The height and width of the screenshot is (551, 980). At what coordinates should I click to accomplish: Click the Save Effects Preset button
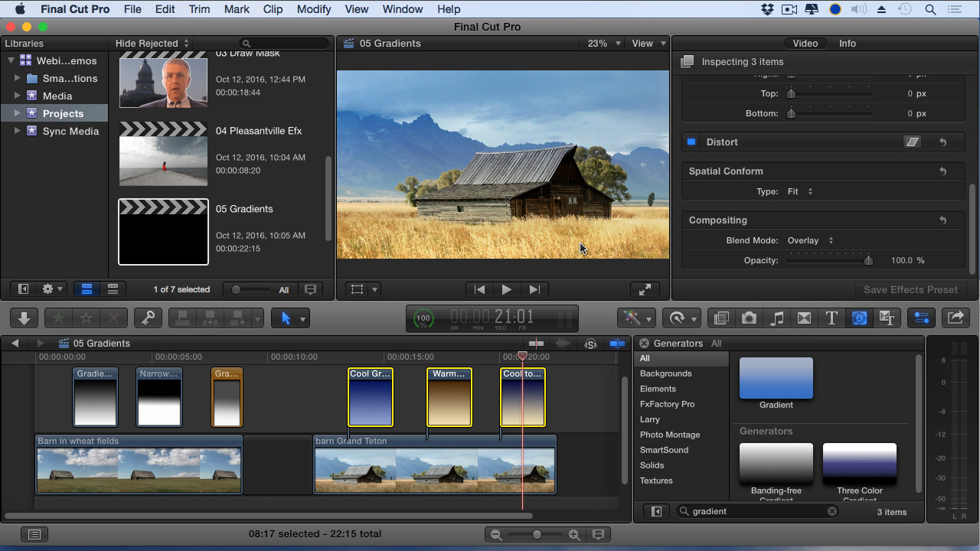click(x=910, y=290)
